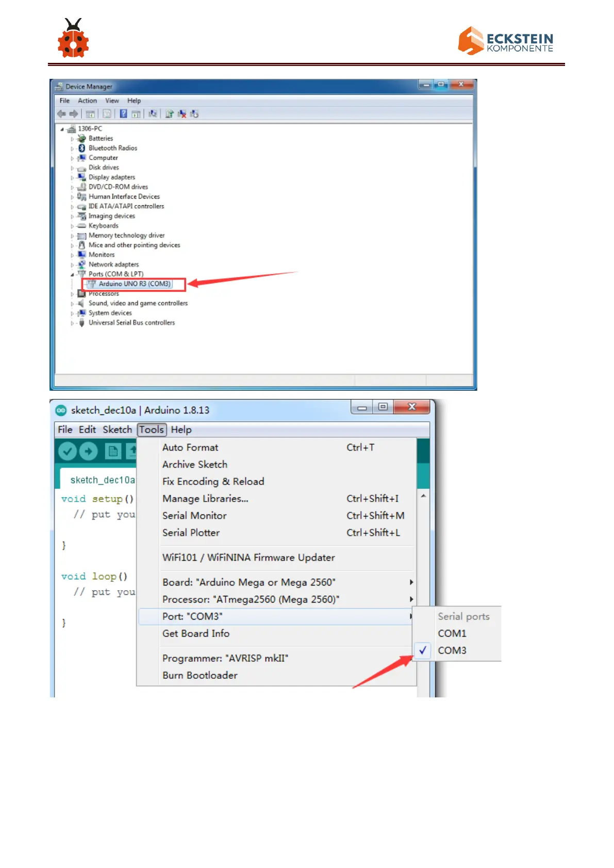614x868 pixels.
Task: Choose WiFi101 / WiFiNINA Firmware Updater
Action: pyautogui.click(x=277, y=557)
